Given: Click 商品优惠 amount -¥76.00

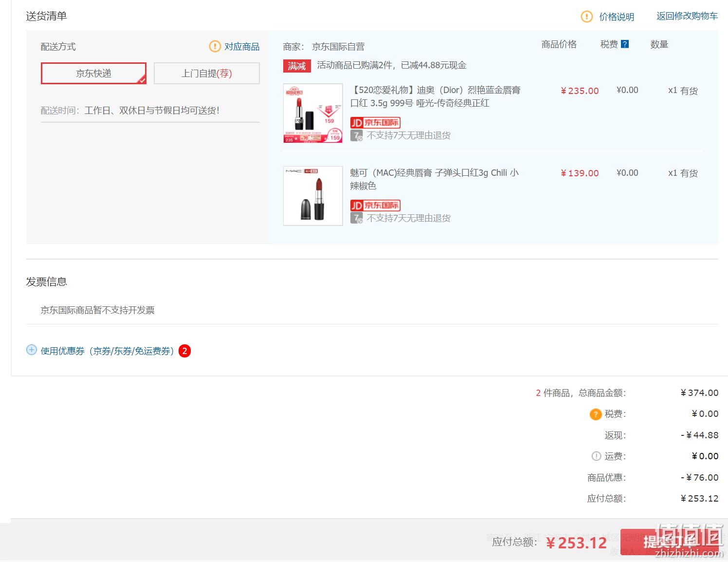Looking at the screenshot, I should 699,478.
